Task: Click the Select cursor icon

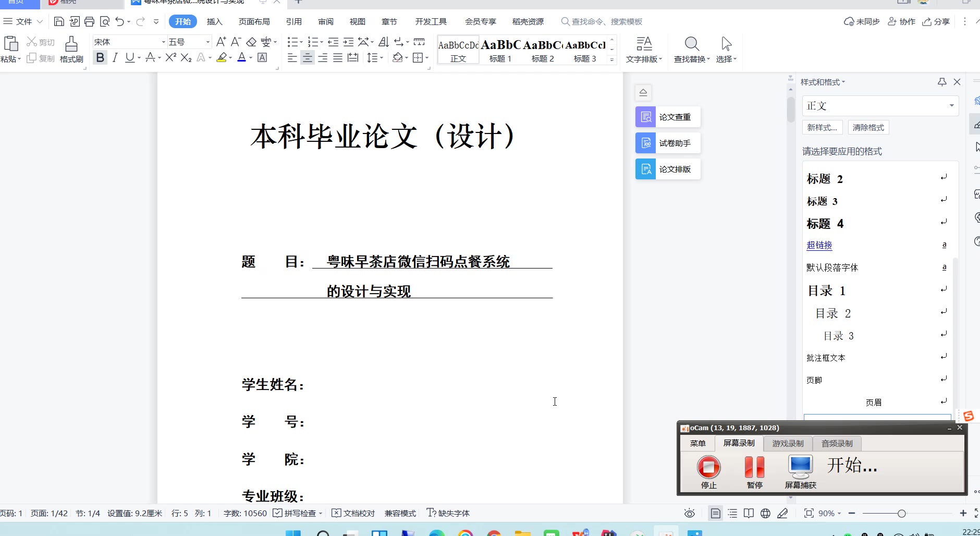Action: coord(726,44)
